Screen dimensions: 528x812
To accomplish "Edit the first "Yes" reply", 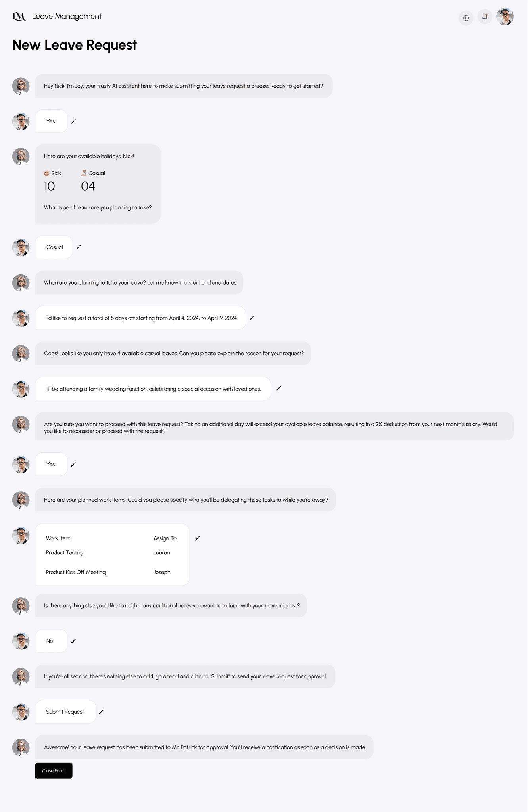I will coord(73,121).
